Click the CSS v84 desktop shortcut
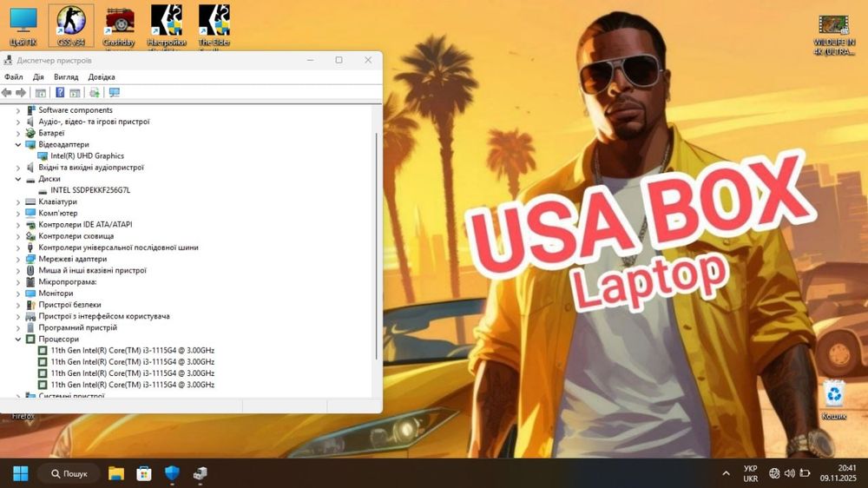Image resolution: width=868 pixels, height=488 pixels. (71, 27)
